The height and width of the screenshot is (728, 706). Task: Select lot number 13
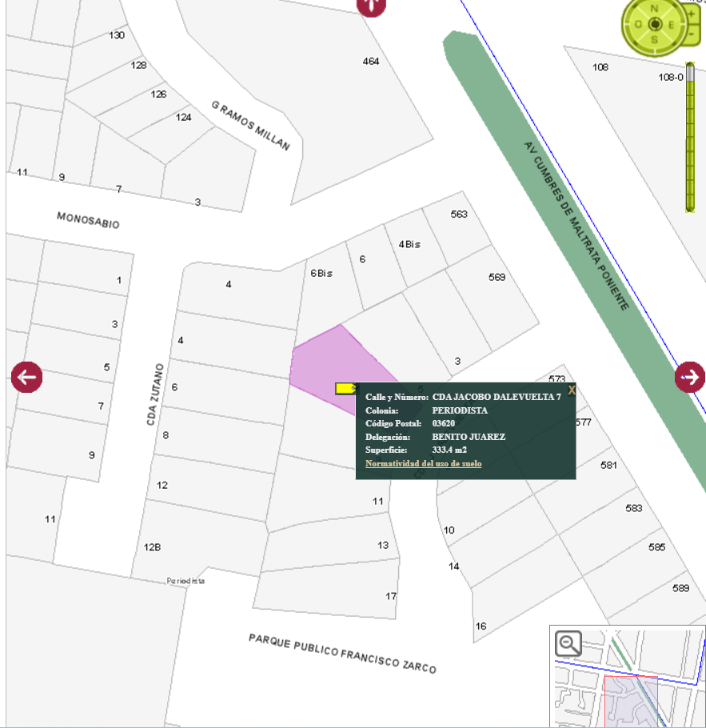383,545
